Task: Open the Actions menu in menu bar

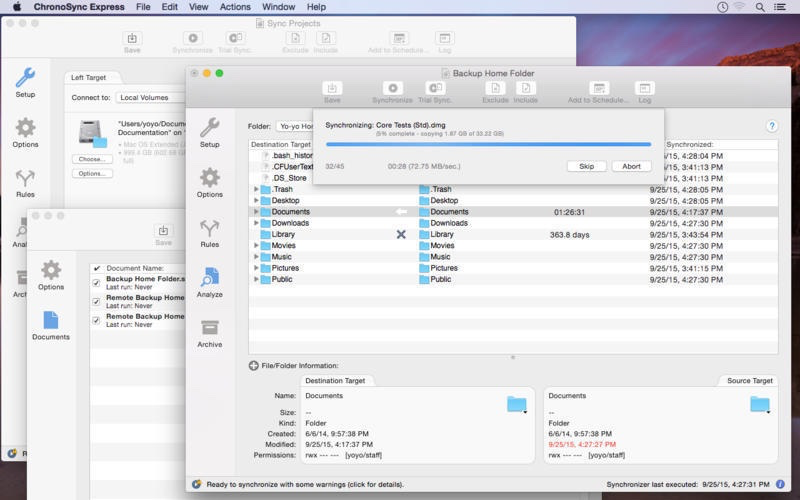Action: tap(235, 7)
